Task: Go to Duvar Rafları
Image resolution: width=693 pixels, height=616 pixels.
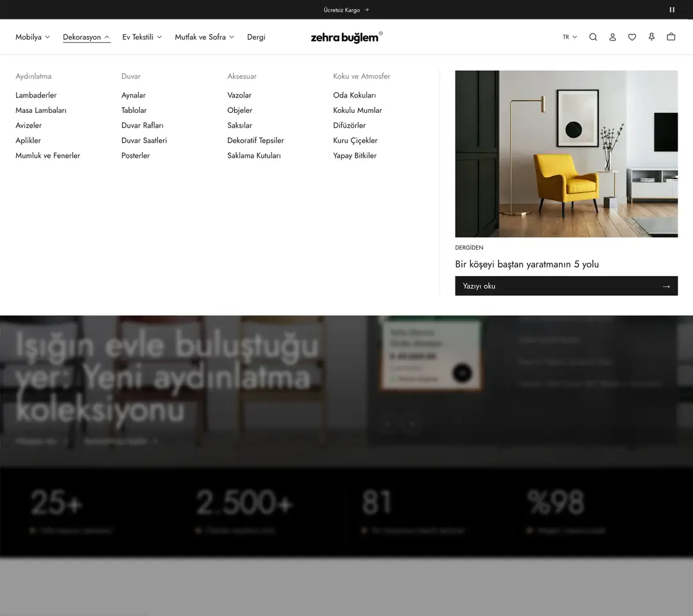Action: [x=142, y=126]
